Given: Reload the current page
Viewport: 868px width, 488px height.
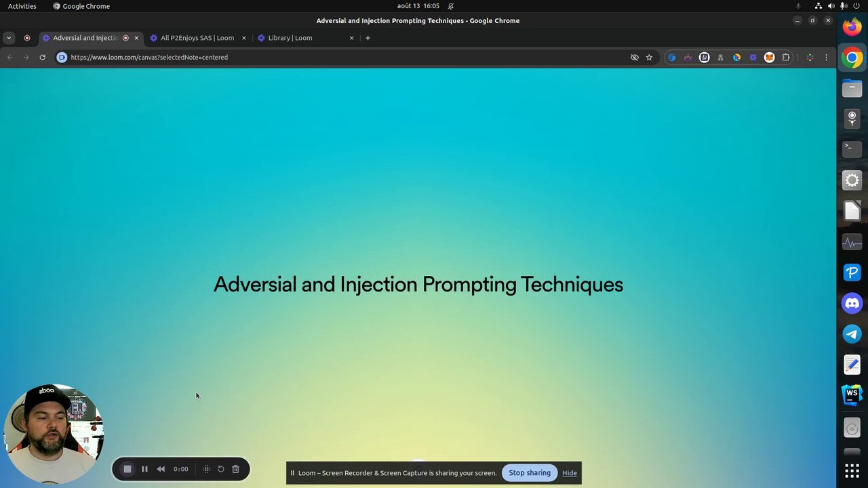Looking at the screenshot, I should coord(42,58).
